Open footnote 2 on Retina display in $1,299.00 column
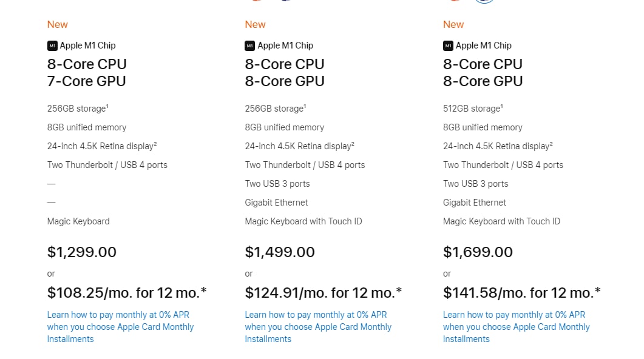644x359 pixels. coord(155,144)
